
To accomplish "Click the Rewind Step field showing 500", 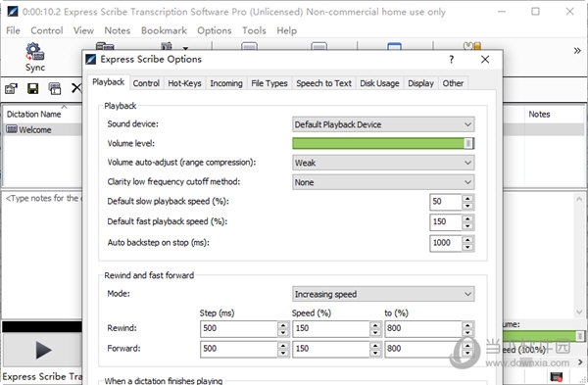I will click(x=239, y=328).
